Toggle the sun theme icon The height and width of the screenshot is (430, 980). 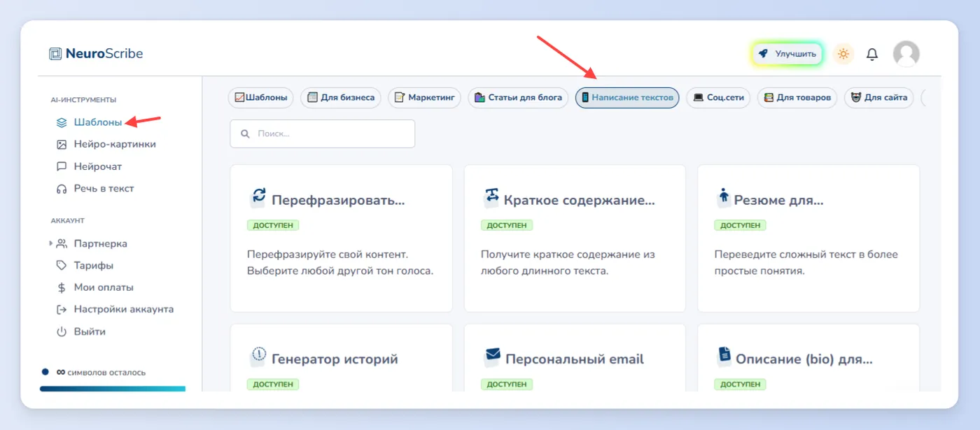tap(843, 54)
